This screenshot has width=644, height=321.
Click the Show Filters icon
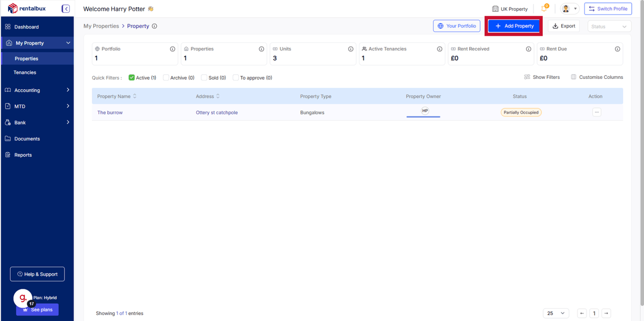pos(527,77)
